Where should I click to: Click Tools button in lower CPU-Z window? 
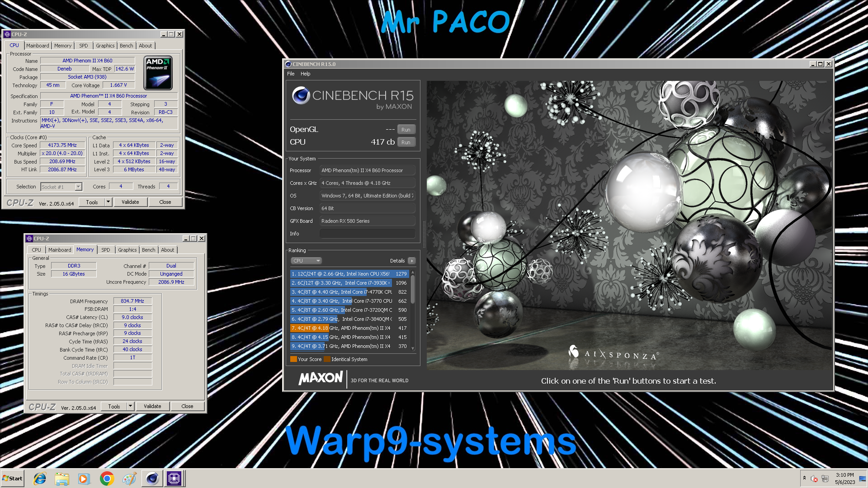pyautogui.click(x=114, y=406)
